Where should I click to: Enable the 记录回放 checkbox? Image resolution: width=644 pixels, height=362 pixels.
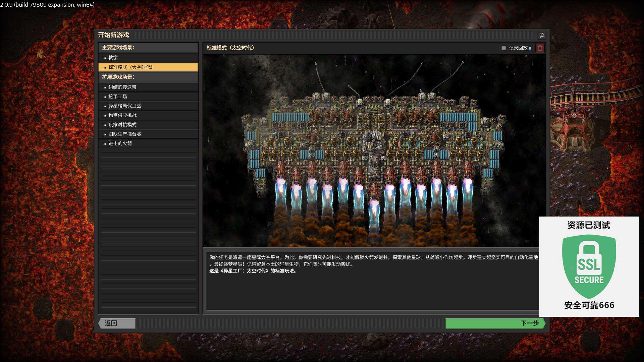pos(503,48)
